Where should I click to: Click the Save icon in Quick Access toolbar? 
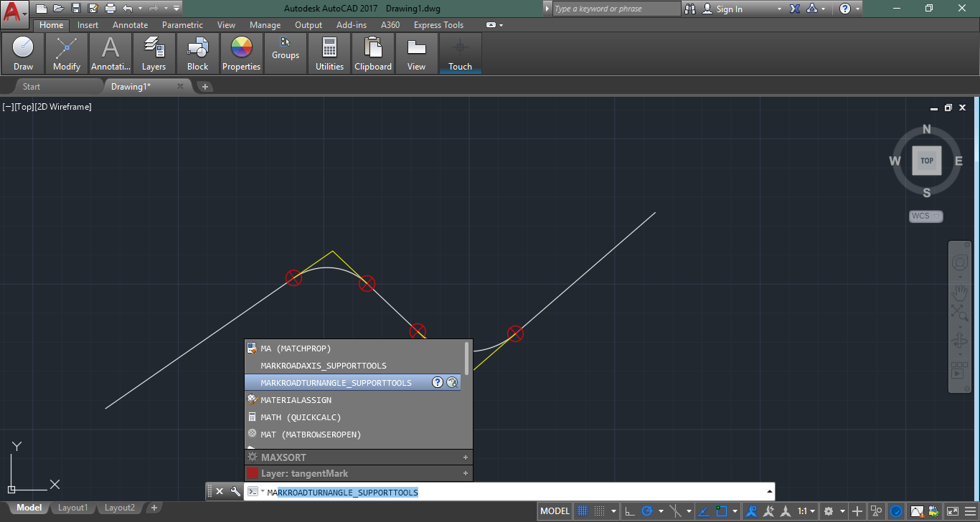[x=75, y=9]
